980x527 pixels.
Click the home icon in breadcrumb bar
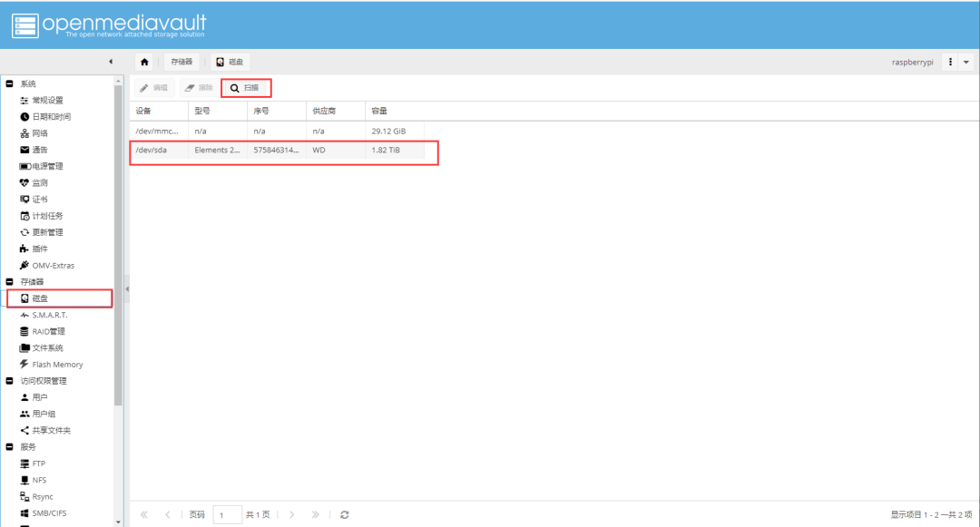[144, 62]
